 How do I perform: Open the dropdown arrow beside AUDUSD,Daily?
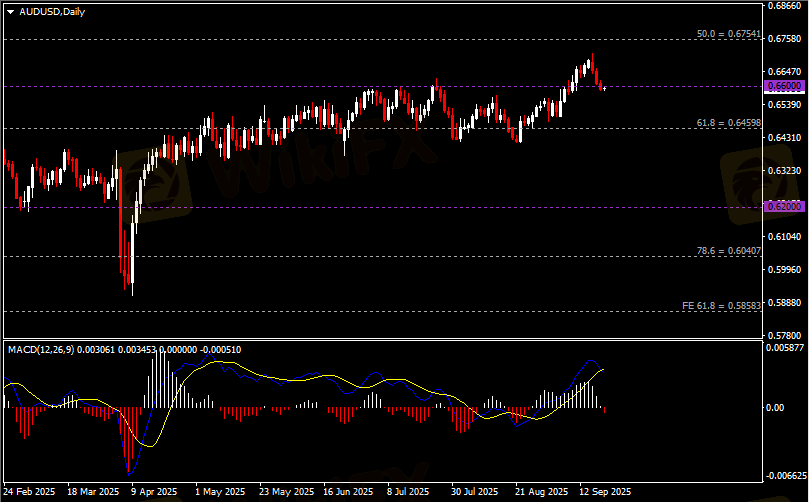point(10,10)
